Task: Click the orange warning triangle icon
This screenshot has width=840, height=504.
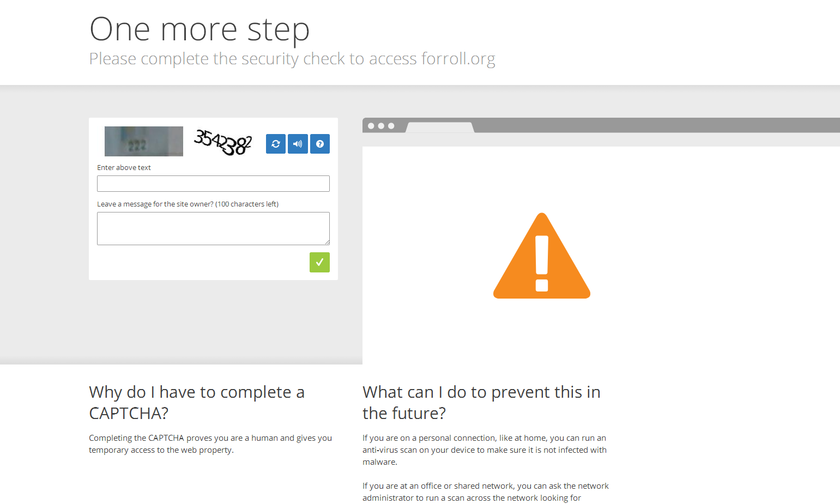Action: point(542,256)
